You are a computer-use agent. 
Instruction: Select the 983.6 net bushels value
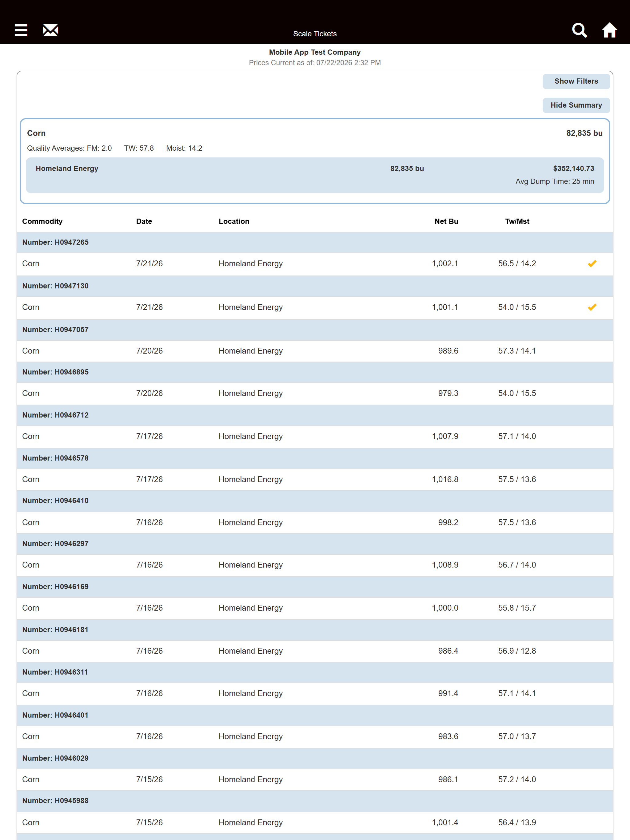click(x=448, y=736)
